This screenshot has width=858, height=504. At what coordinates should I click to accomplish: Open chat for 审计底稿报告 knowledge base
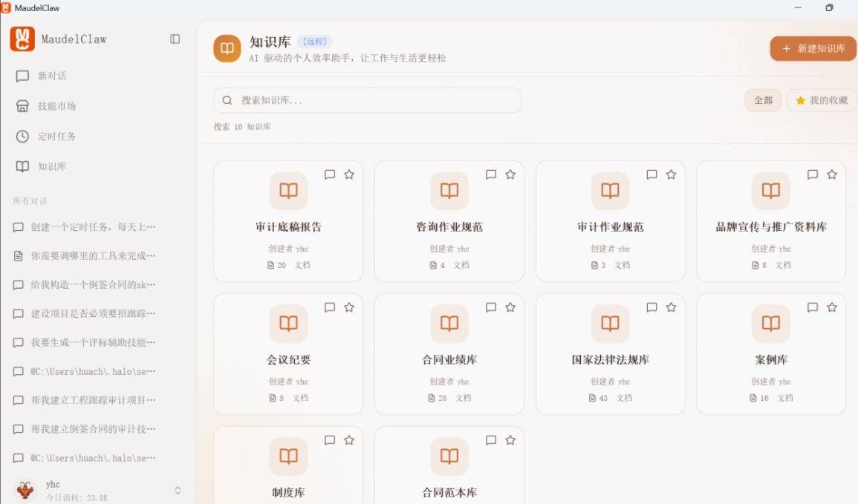pyautogui.click(x=330, y=174)
